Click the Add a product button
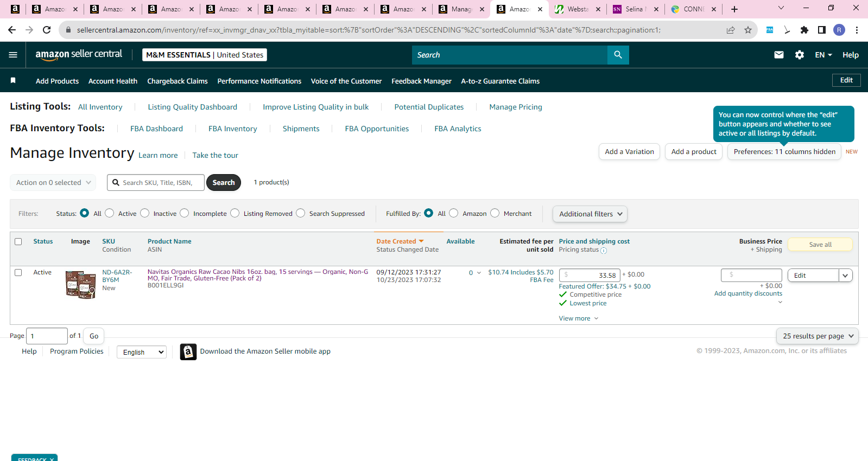Image resolution: width=868 pixels, height=461 pixels. [694, 152]
